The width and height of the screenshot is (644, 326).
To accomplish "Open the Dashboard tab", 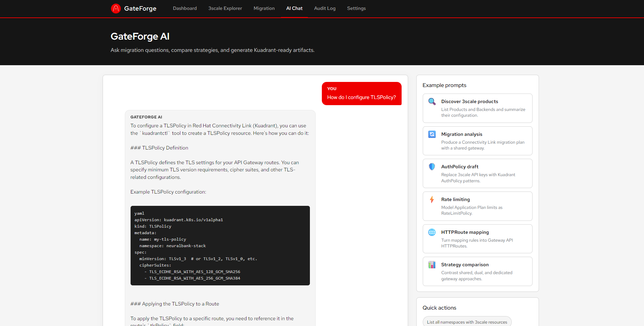I will click(185, 9).
